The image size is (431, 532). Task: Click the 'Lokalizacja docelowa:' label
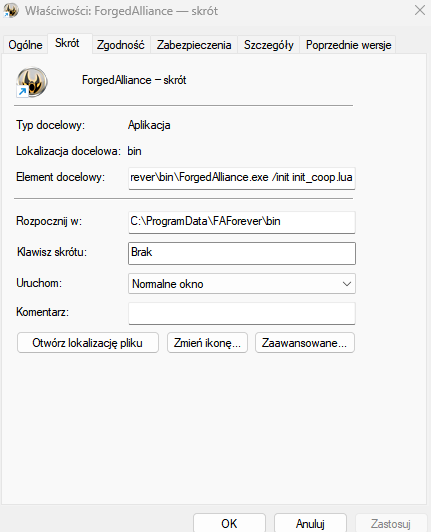[68, 151]
